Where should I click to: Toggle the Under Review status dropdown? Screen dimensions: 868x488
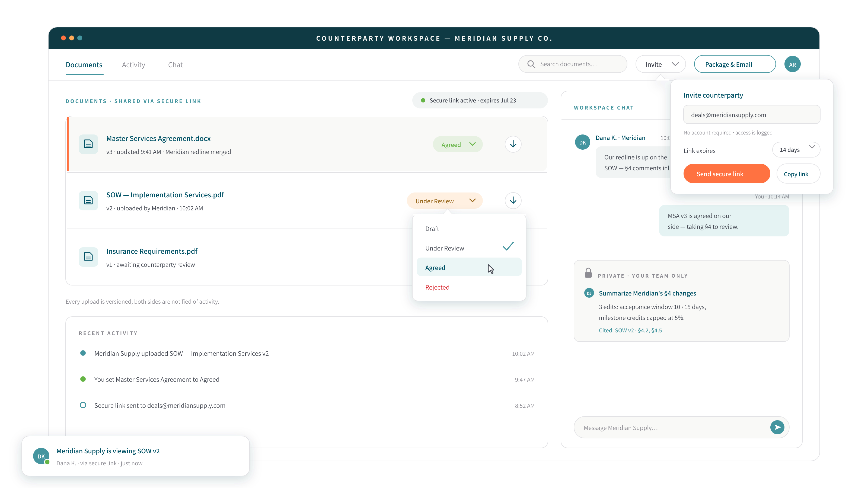pyautogui.click(x=445, y=201)
